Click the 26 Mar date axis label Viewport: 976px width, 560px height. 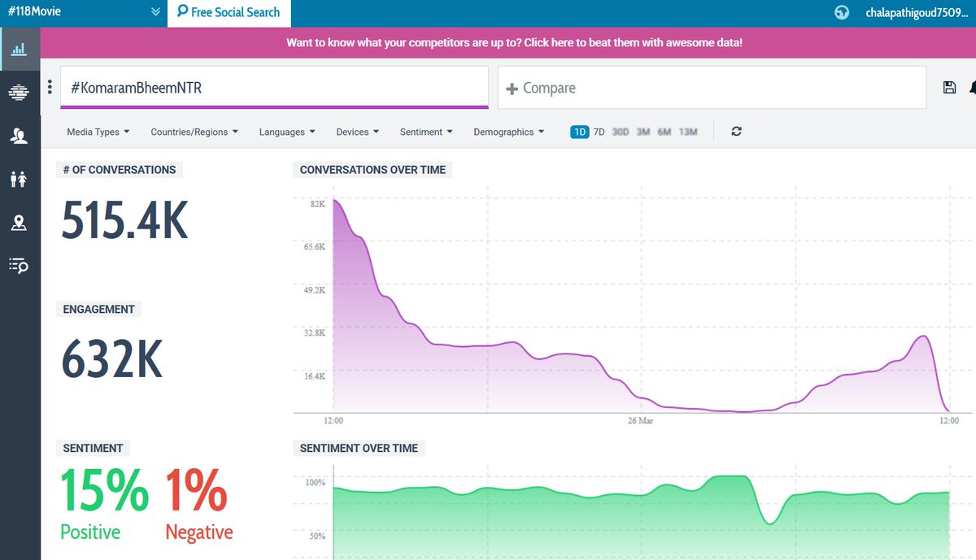pyautogui.click(x=641, y=421)
